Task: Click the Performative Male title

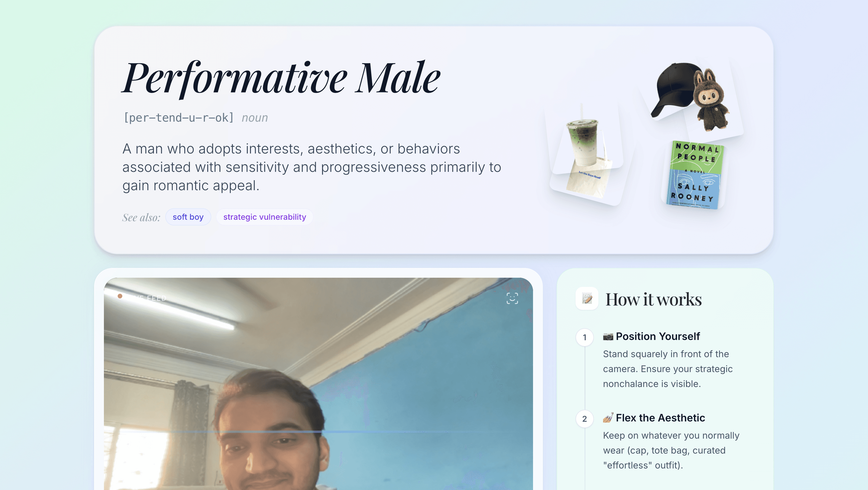Action: click(281, 78)
